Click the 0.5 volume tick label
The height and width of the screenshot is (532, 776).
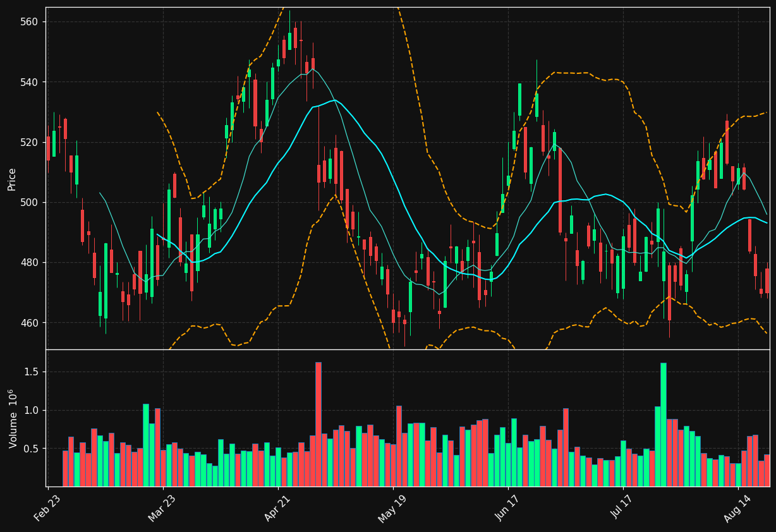coord(32,449)
